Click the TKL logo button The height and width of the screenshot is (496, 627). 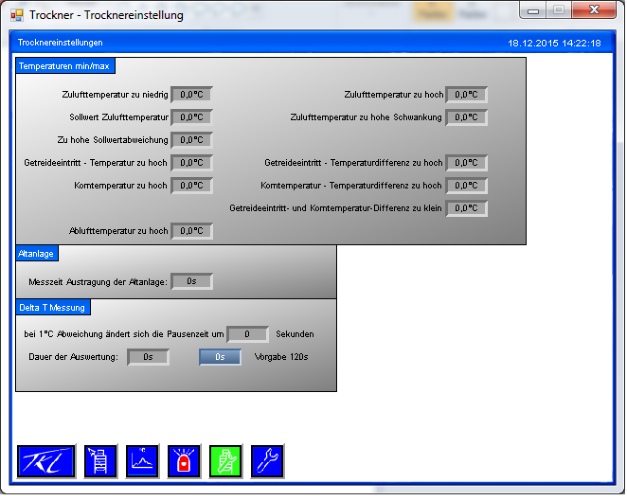coord(47,461)
